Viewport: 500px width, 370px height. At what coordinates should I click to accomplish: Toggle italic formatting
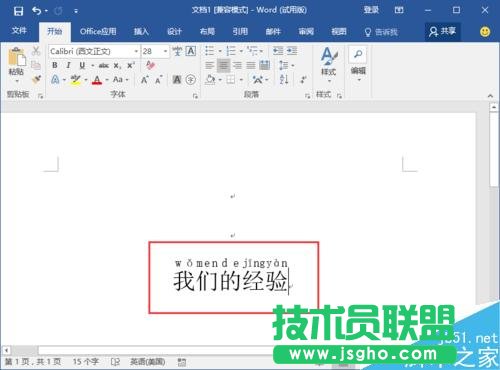(68, 65)
